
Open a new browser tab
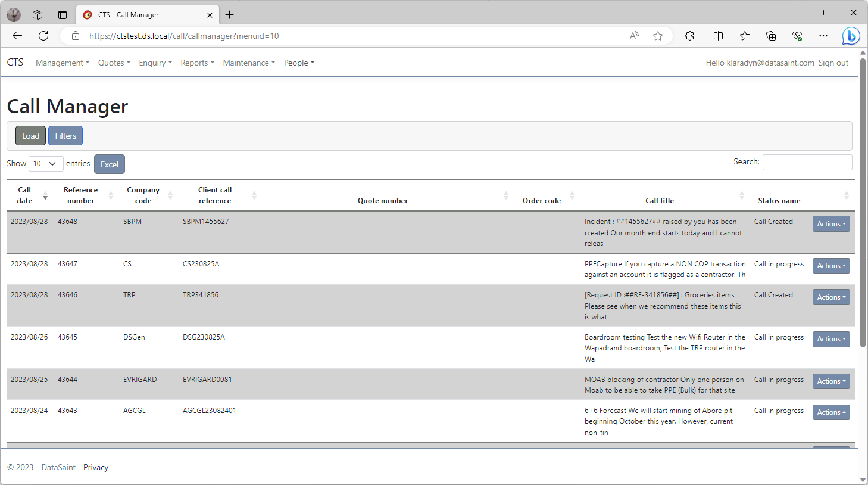click(x=229, y=15)
